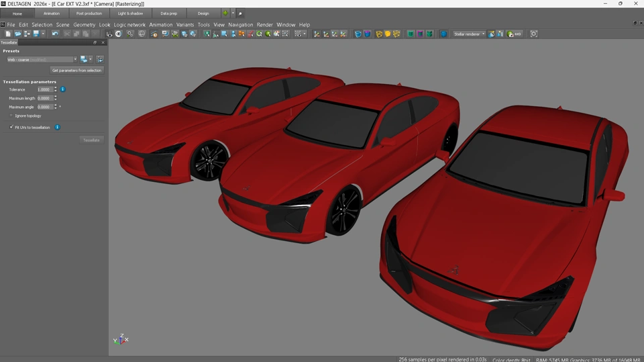This screenshot has width=644, height=362.
Task: Click the Maximum angle spinner arrows
Action: point(56,107)
